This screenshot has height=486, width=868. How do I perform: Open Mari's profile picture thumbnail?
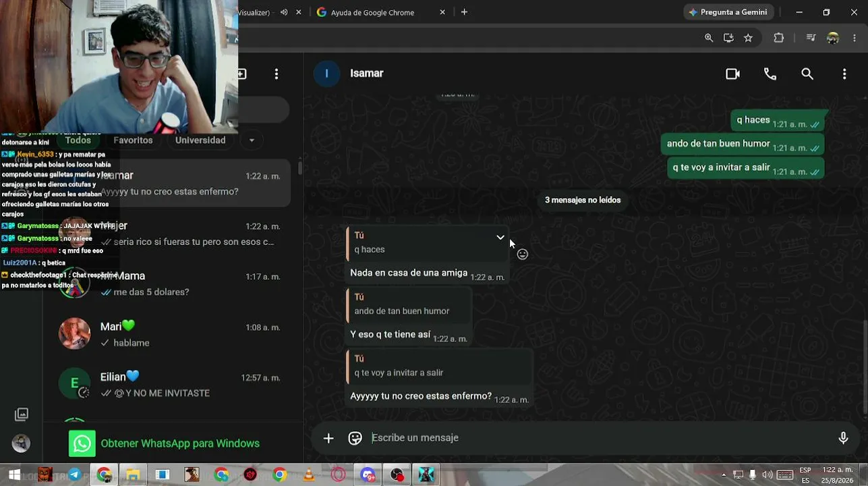(x=74, y=334)
